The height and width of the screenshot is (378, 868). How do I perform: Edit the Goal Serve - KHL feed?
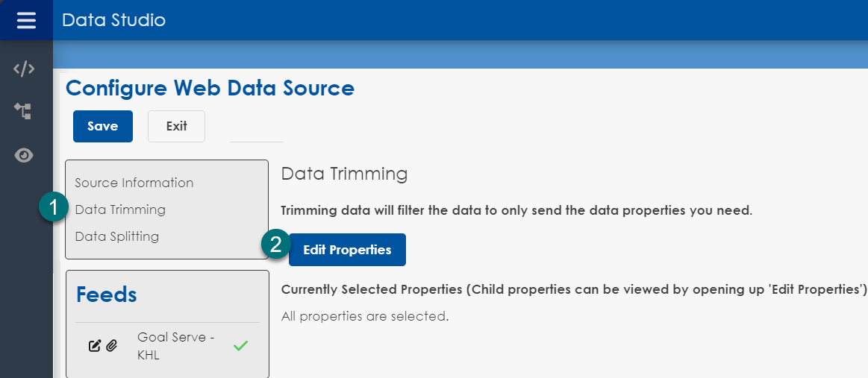click(x=95, y=346)
